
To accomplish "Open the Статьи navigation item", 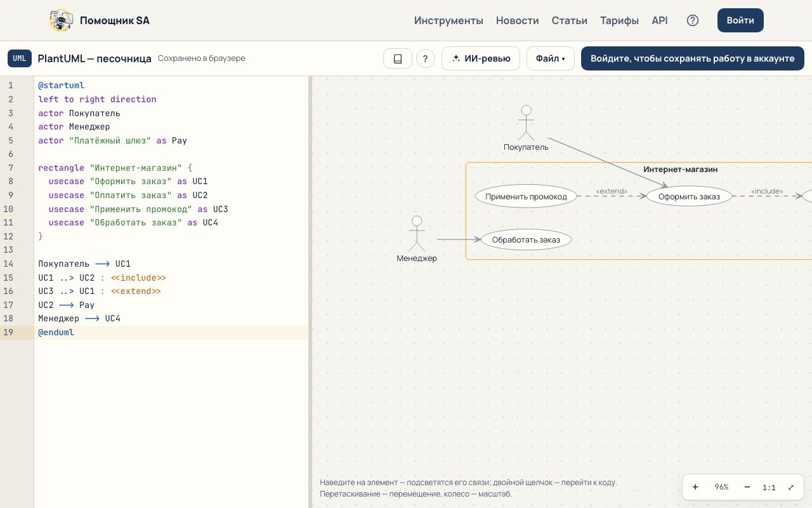I will 570,20.
